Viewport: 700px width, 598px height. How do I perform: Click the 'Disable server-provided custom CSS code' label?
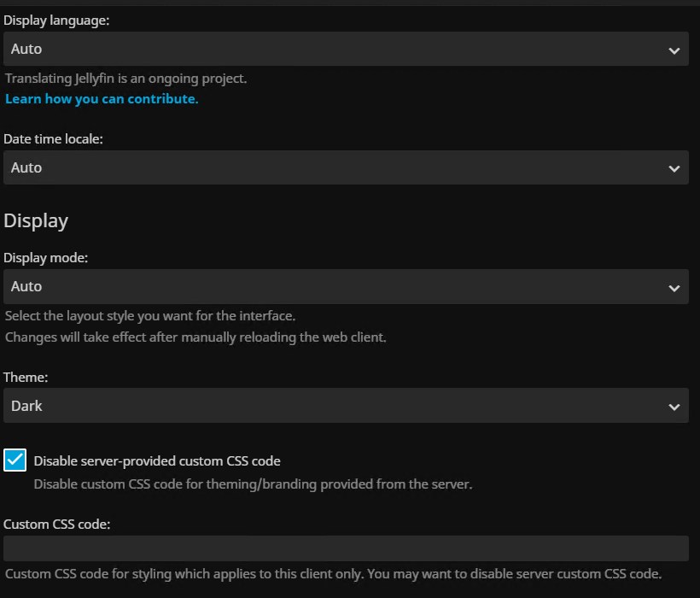pyautogui.click(x=157, y=461)
